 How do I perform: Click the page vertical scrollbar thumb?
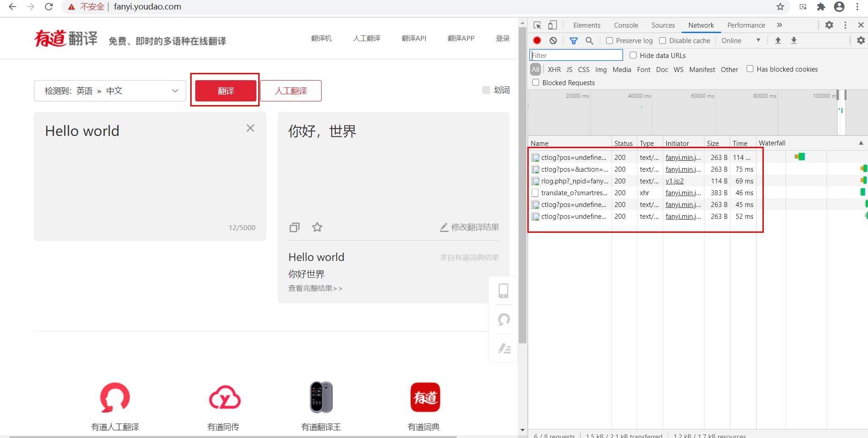pos(522,186)
